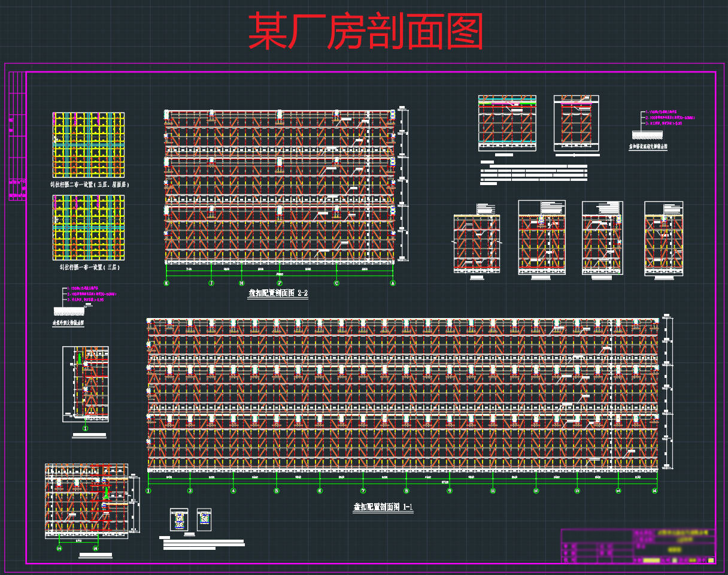Viewport: 728px width, 575px height.
Task: Select the lower yellow grid plan drawing
Action: pyautogui.click(x=89, y=227)
